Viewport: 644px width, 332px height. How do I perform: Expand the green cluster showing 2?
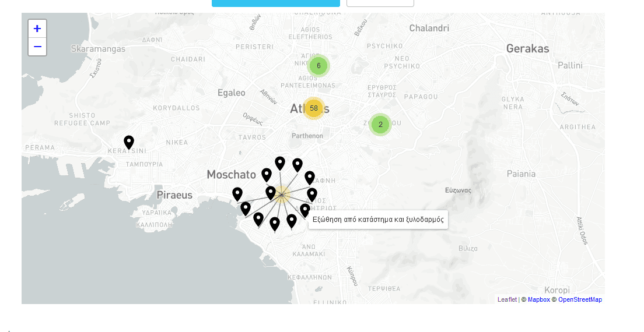pos(380,124)
